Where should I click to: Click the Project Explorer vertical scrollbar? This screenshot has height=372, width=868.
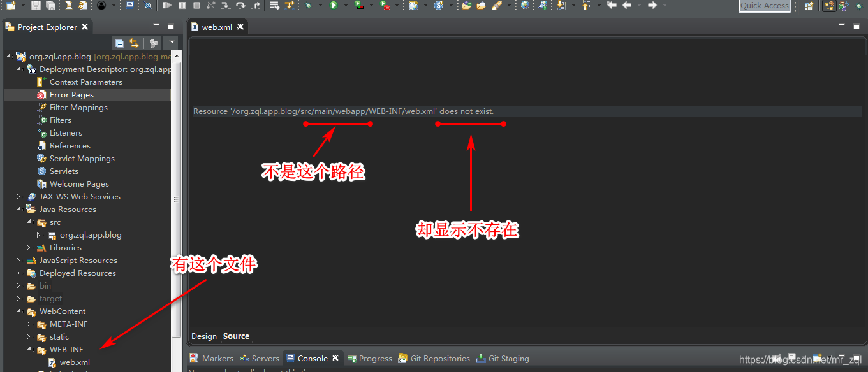pos(177,199)
